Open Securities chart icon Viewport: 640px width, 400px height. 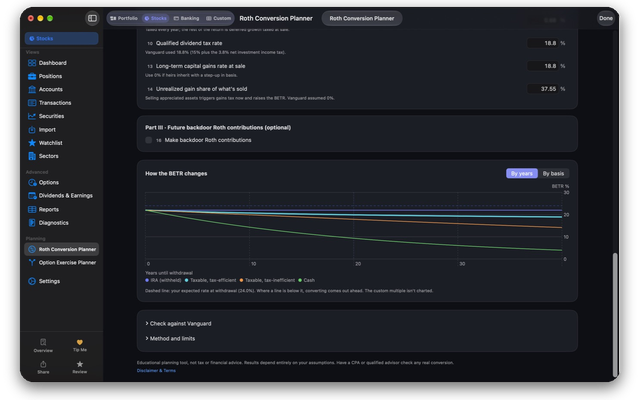32,116
